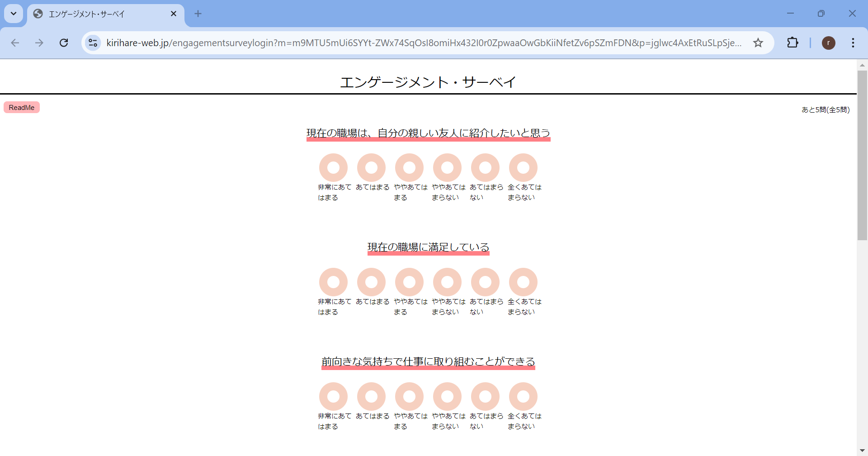
Task: View site information icon in address bar
Action: pos(93,43)
